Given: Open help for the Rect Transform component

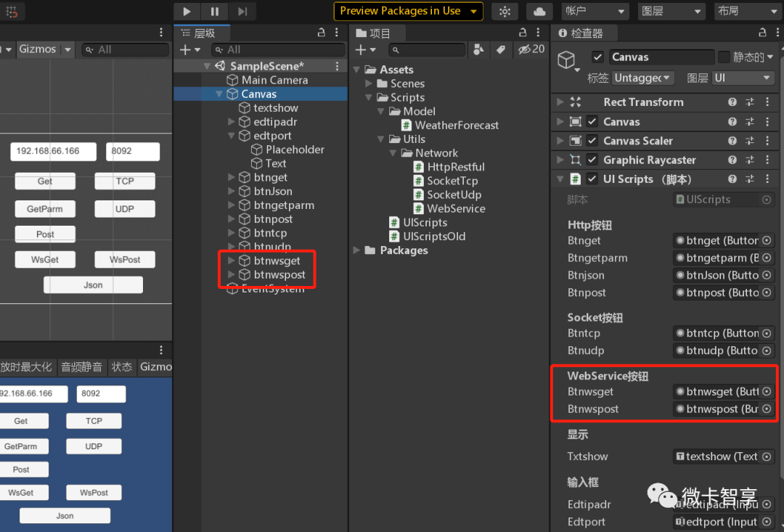Looking at the screenshot, I should pyautogui.click(x=732, y=102).
